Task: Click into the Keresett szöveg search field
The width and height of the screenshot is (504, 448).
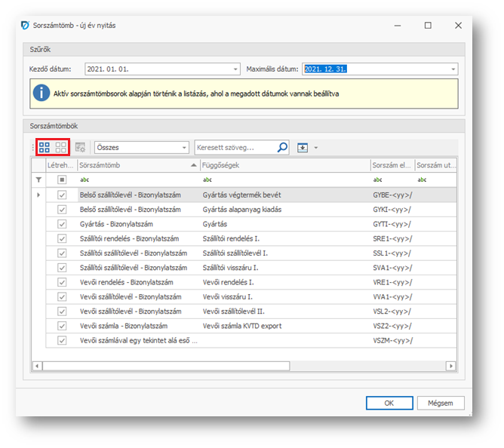Action: 234,148
